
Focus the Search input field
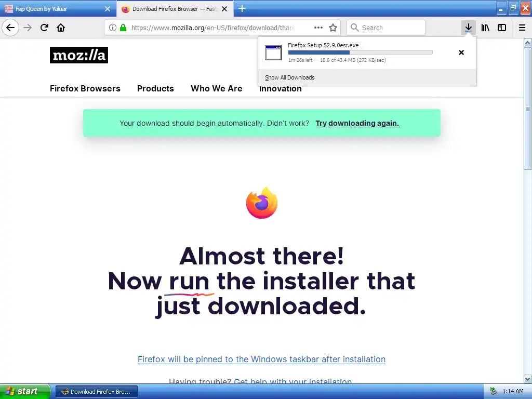tap(386, 28)
